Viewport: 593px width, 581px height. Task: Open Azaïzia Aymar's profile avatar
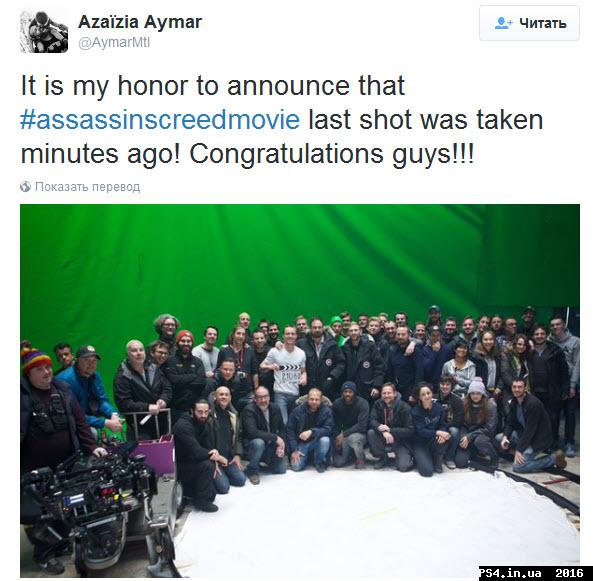point(44,32)
